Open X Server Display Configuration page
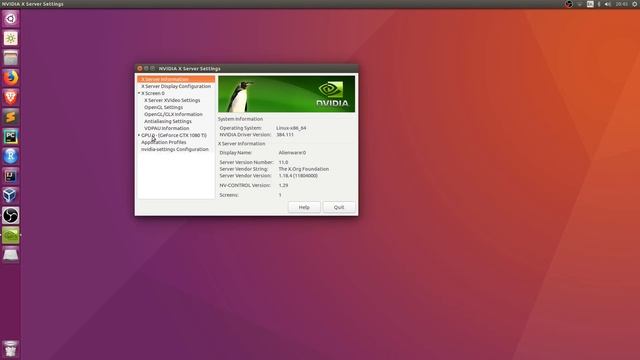The height and width of the screenshot is (360, 640). tap(176, 86)
